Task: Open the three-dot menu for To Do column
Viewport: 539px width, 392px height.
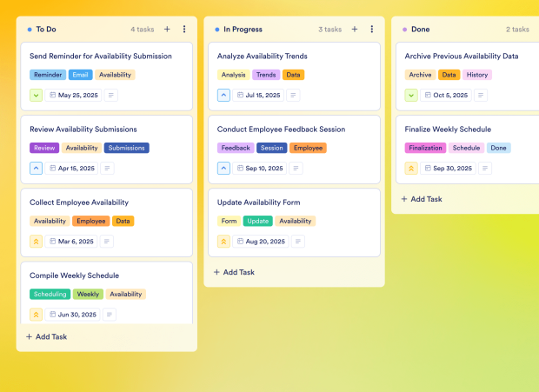Action: click(184, 29)
